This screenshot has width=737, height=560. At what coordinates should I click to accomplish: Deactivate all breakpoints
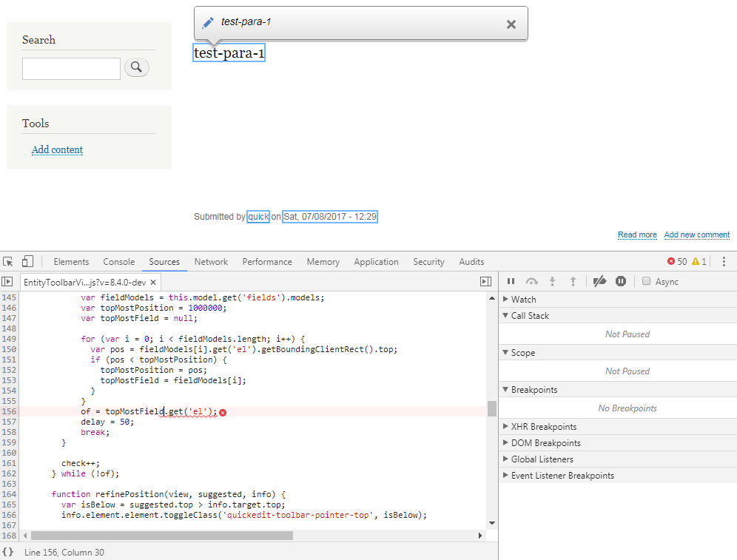tap(599, 281)
